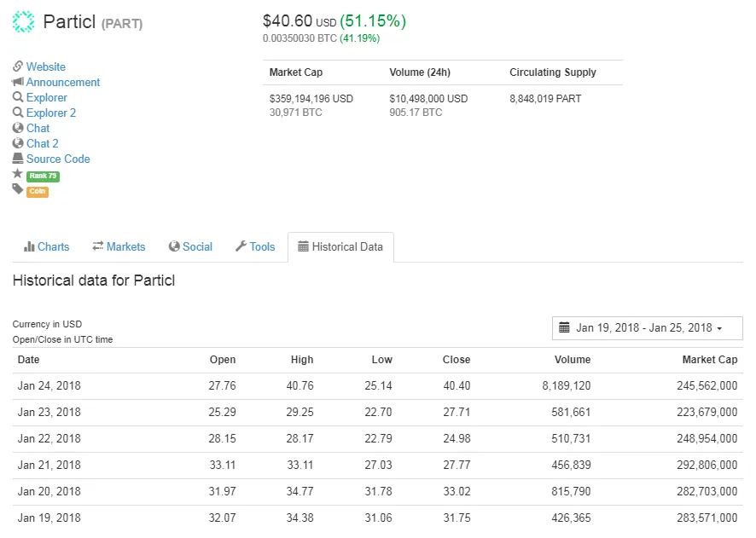This screenshot has height=538, width=756.
Task: Open the Explorer 2 link
Action: coord(51,113)
